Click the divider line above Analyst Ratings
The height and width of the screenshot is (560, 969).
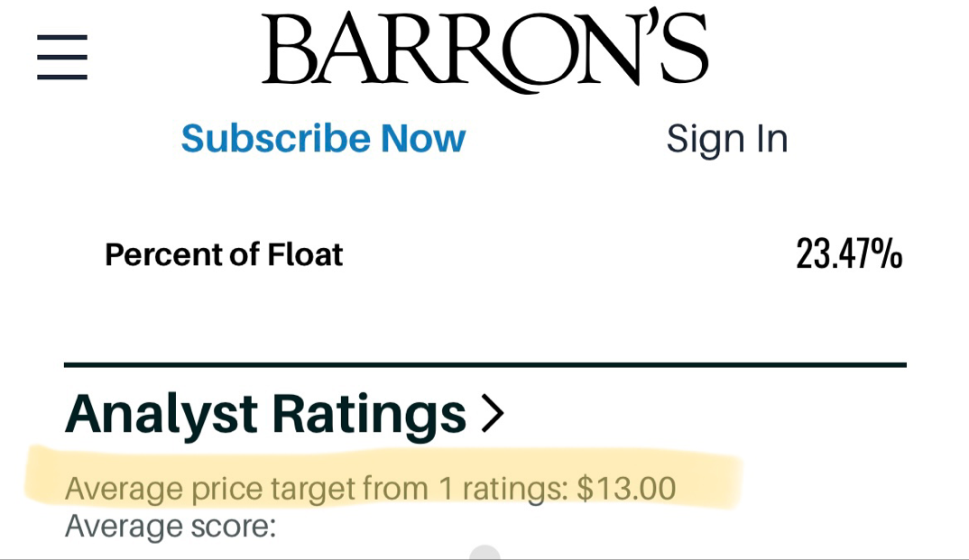484,365
